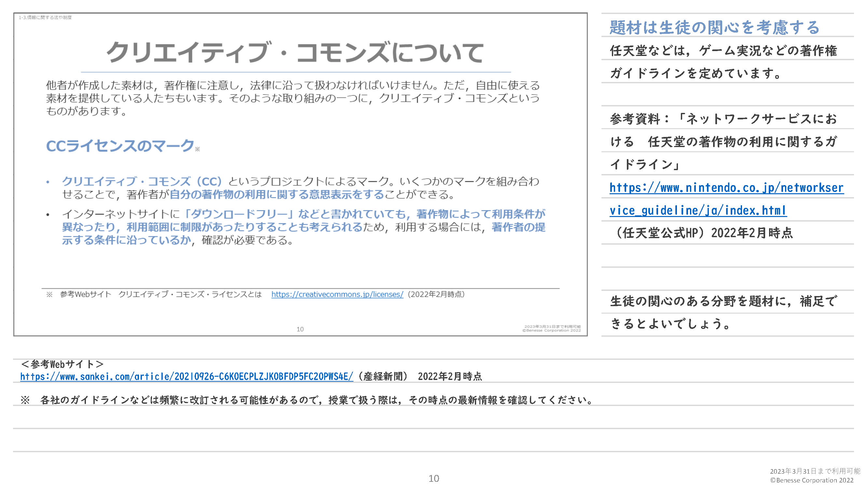Click the note line 任天堂などは，ゲーム実況などの著作権
This screenshot has width=868, height=488.
(723, 50)
